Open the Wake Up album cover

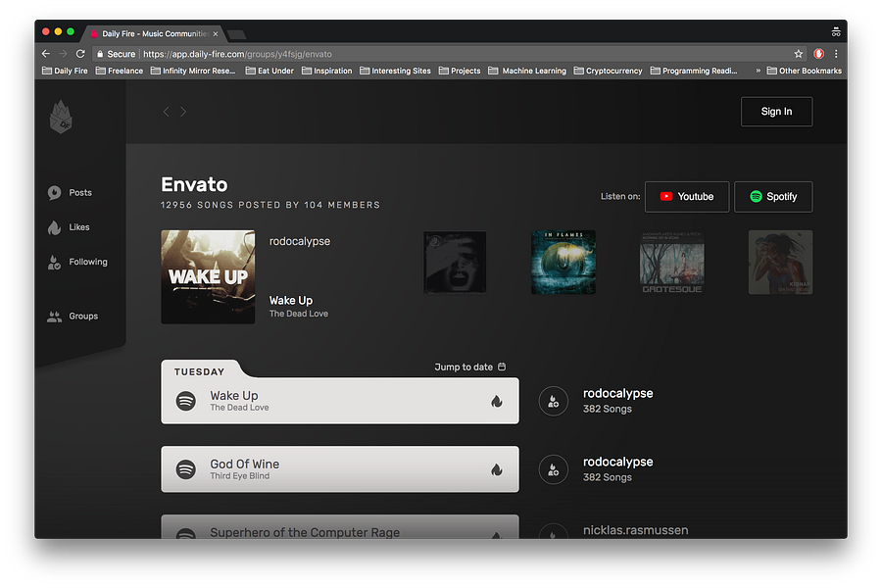208,276
